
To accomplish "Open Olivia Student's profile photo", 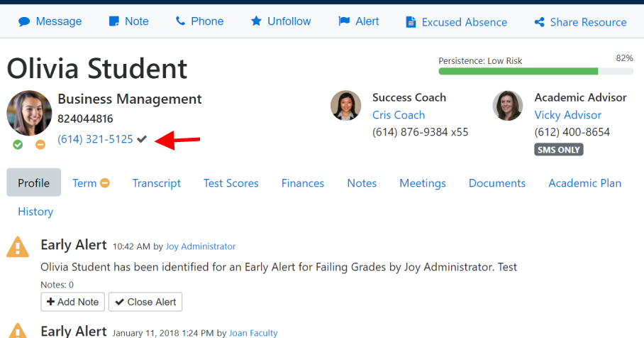I will [x=29, y=113].
